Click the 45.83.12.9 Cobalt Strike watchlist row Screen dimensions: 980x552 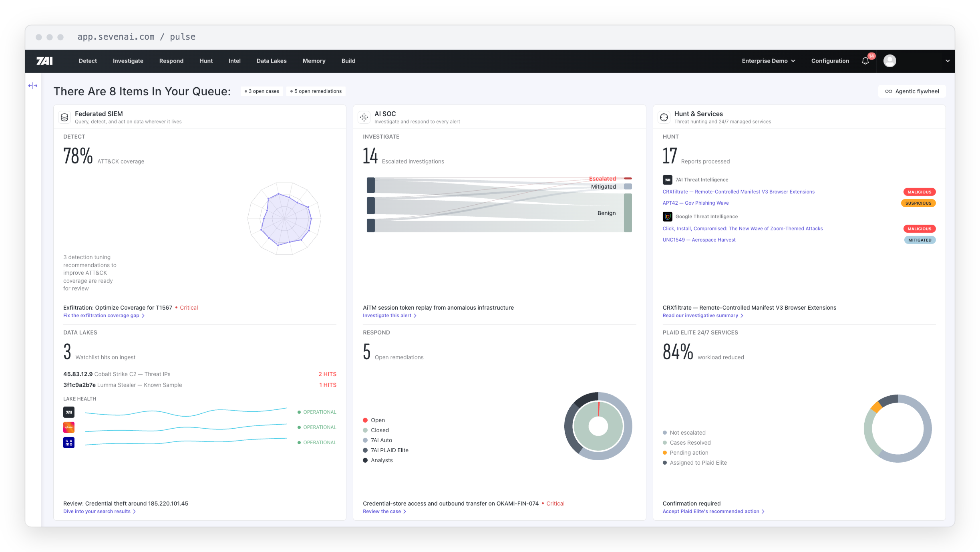point(200,374)
